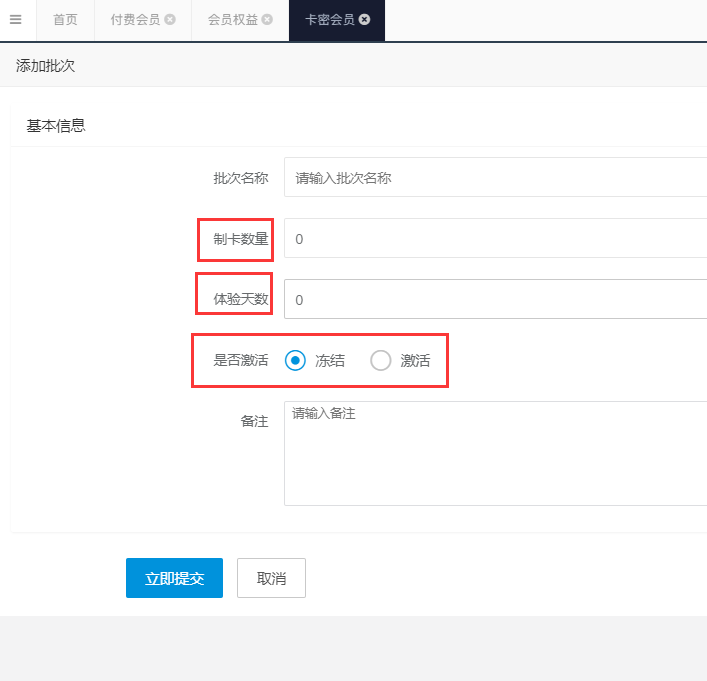Viewport: 707px width, 681px height.
Task: Focus the 备注 text area
Action: [496, 453]
